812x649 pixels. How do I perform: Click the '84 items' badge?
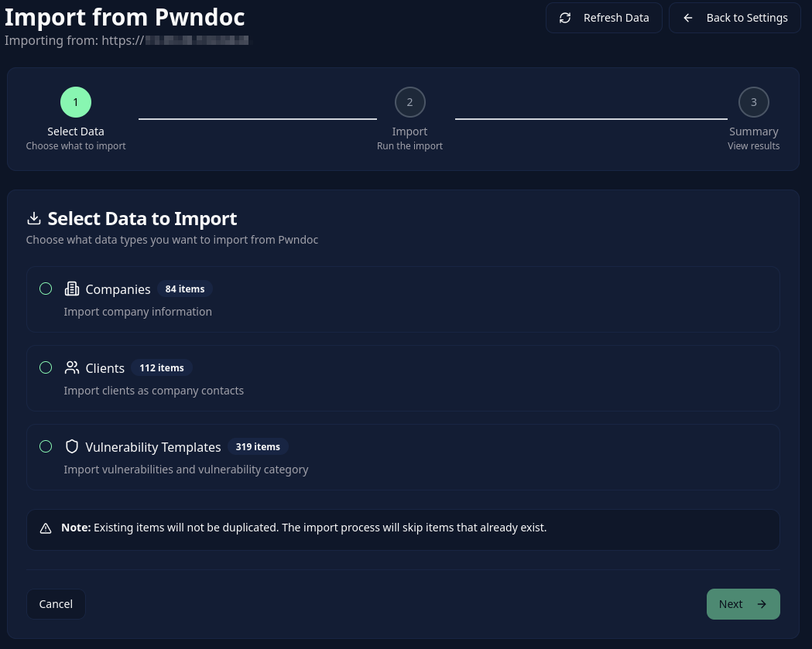click(185, 289)
